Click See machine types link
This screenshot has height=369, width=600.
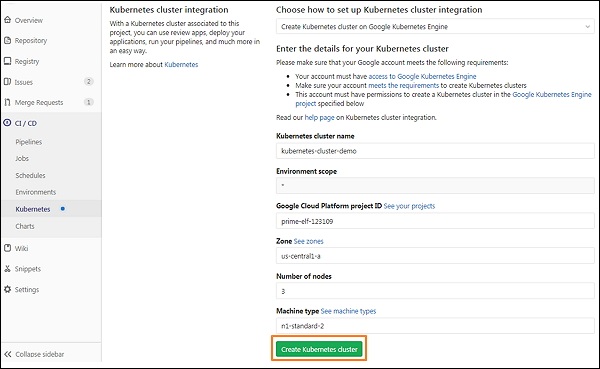pos(348,311)
